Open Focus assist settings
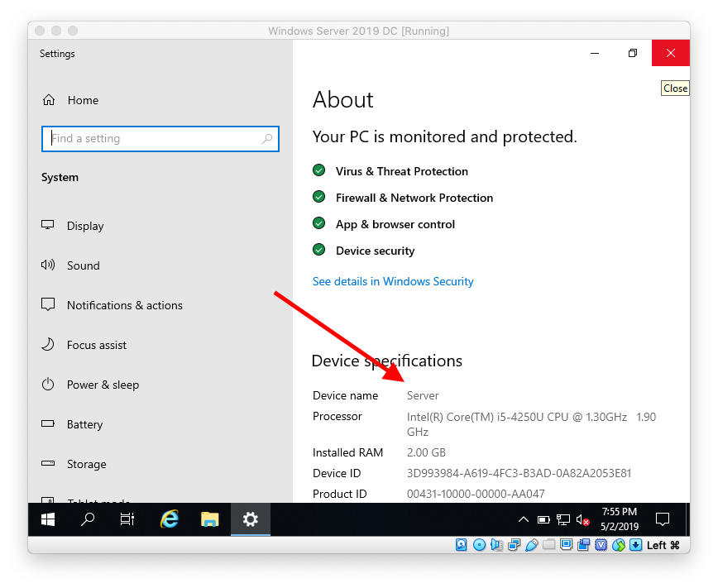Screen dimensions: 718x588 click(84, 345)
